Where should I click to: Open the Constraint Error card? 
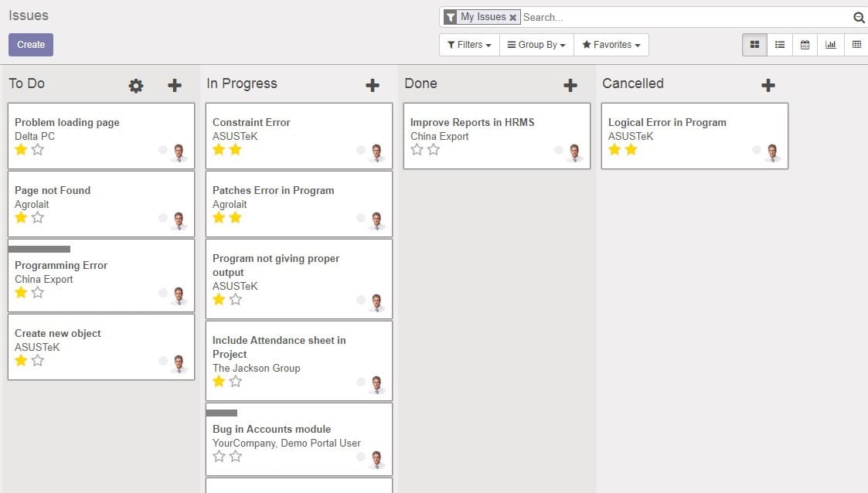point(299,135)
